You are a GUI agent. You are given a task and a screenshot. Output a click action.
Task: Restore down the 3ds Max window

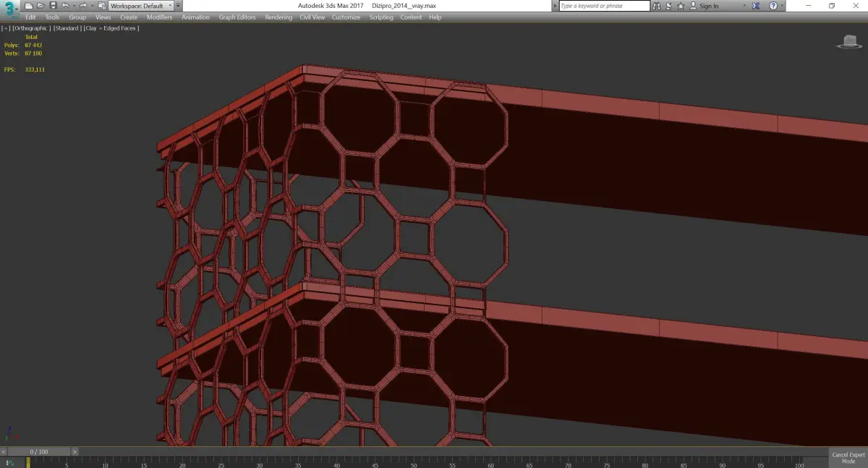(x=831, y=6)
